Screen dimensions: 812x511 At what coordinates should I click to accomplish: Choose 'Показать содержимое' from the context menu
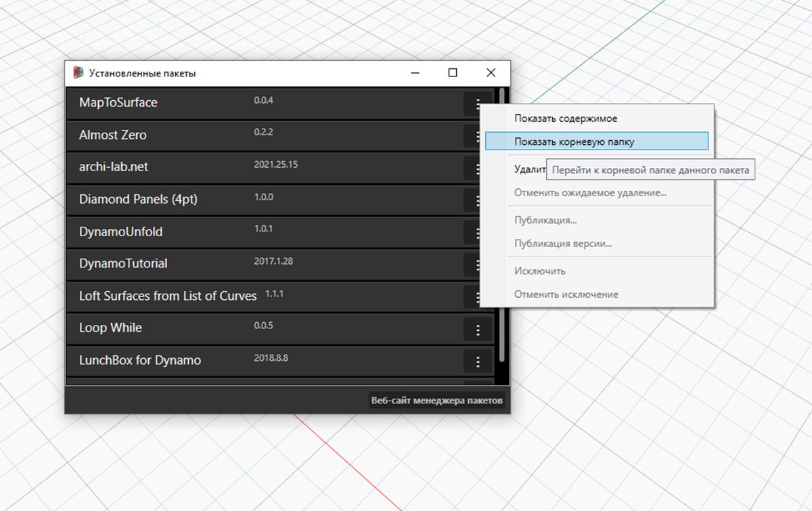tap(566, 118)
